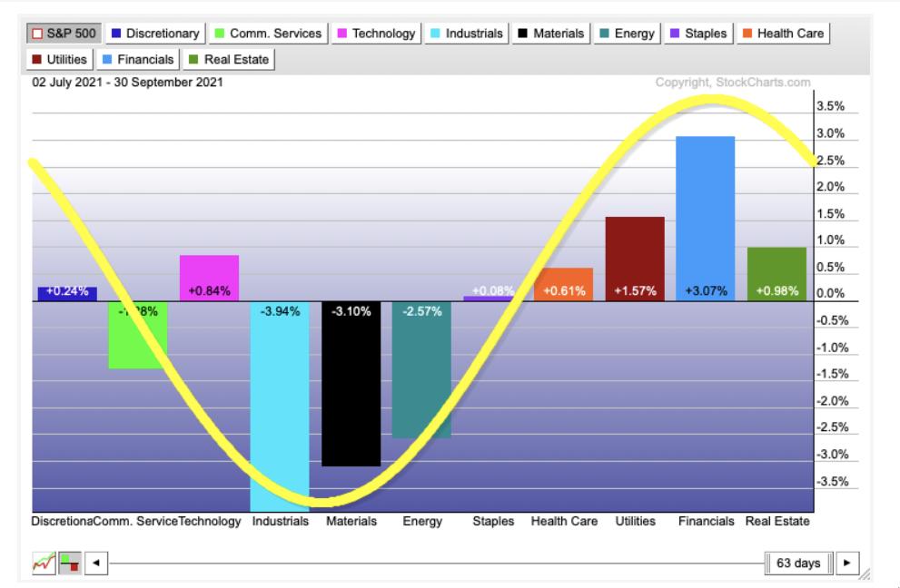
Task: Toggle Energy sector in the legend
Action: (627, 34)
